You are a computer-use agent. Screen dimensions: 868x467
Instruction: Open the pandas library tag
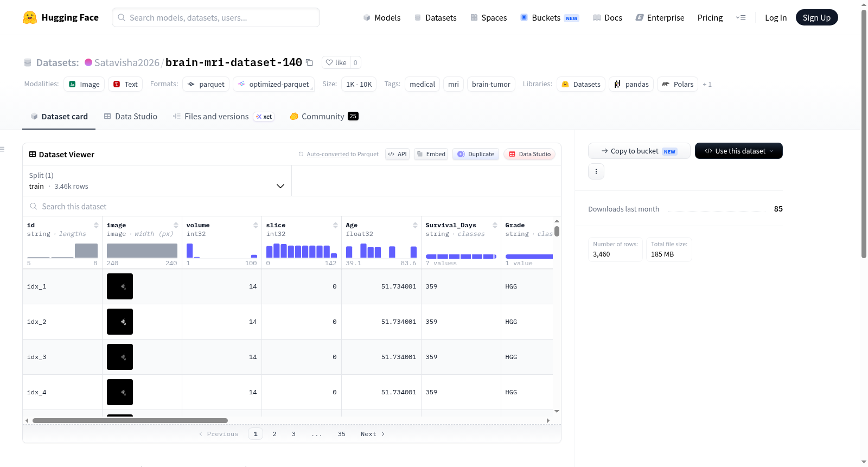point(631,84)
